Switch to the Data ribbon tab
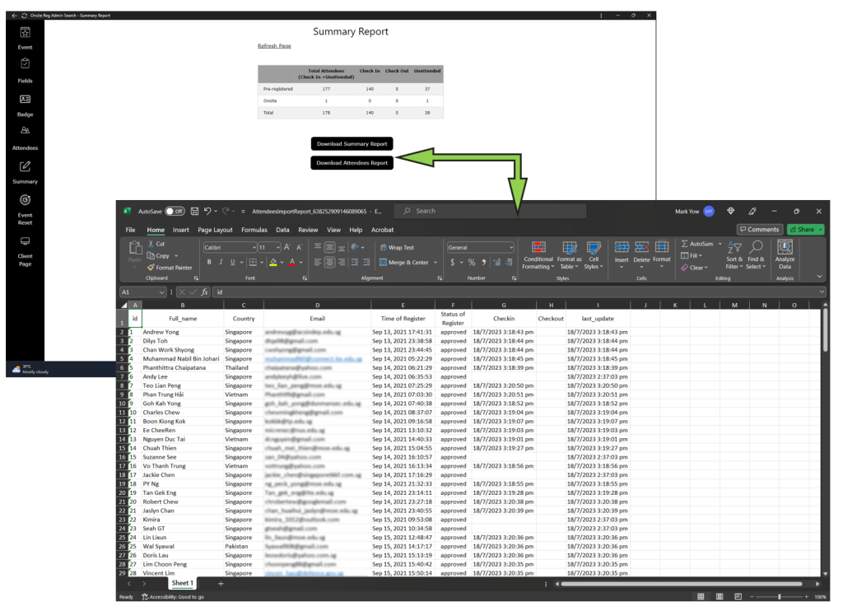This screenshot has width=843, height=616. (283, 231)
